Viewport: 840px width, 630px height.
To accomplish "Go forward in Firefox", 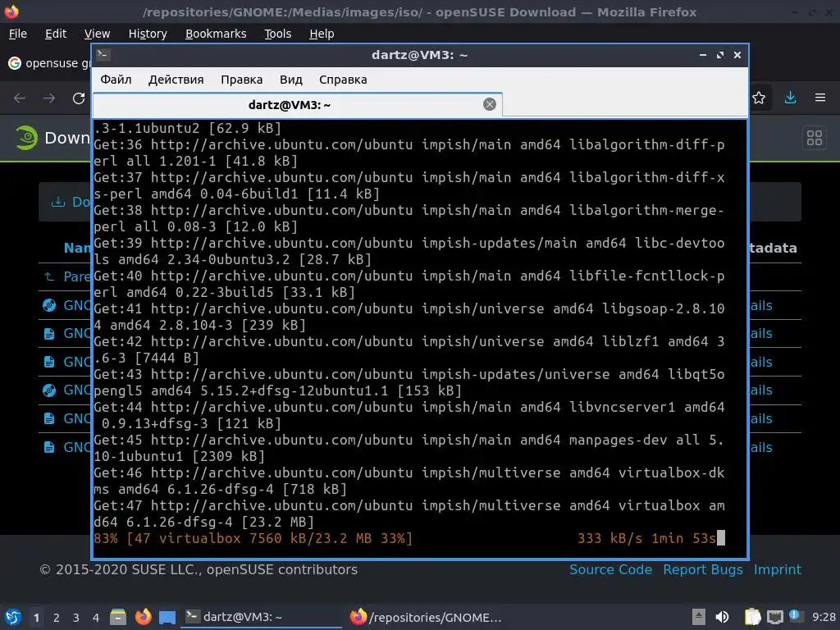I will coord(49,98).
